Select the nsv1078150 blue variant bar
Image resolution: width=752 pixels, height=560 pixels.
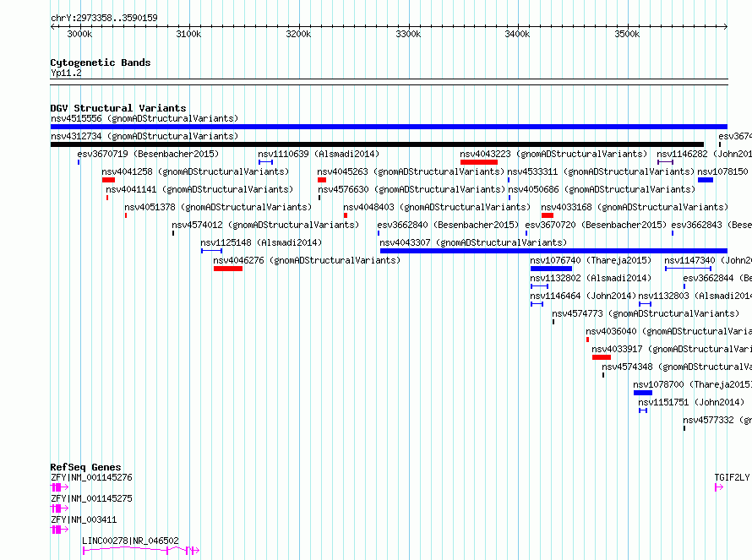(x=706, y=180)
